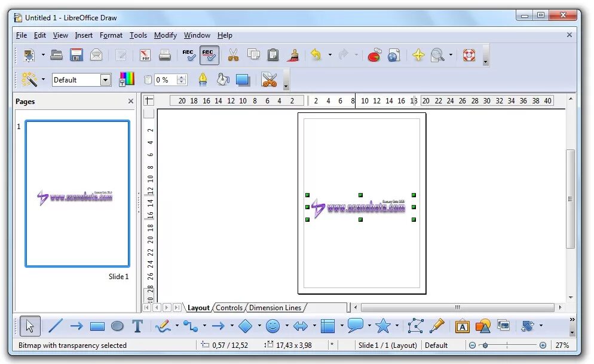
Task: Click the Copy icon
Action: pos(253,56)
